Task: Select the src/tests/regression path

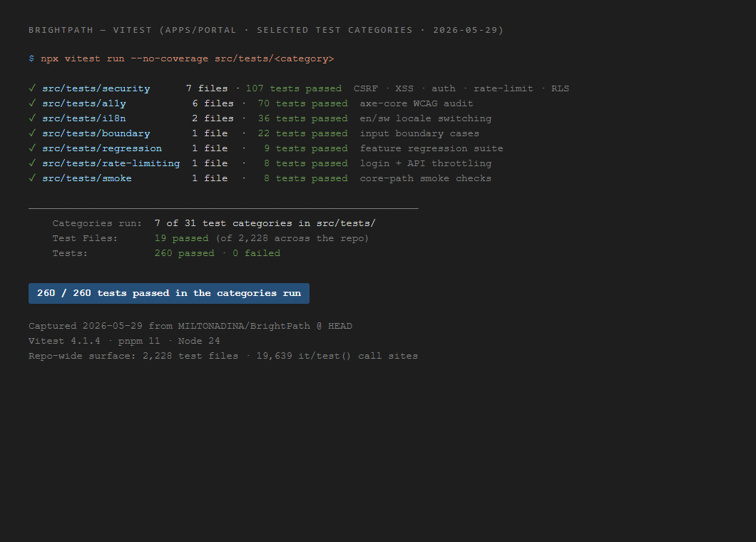Action: (x=102, y=148)
